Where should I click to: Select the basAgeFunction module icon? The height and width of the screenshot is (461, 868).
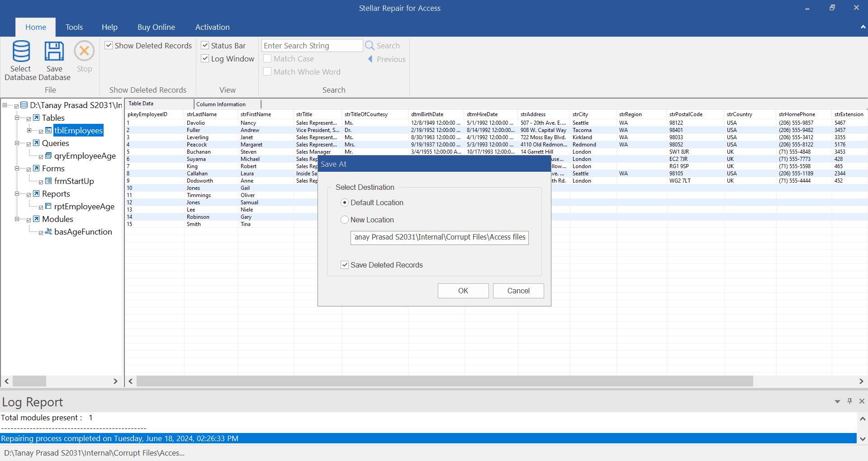(x=48, y=232)
